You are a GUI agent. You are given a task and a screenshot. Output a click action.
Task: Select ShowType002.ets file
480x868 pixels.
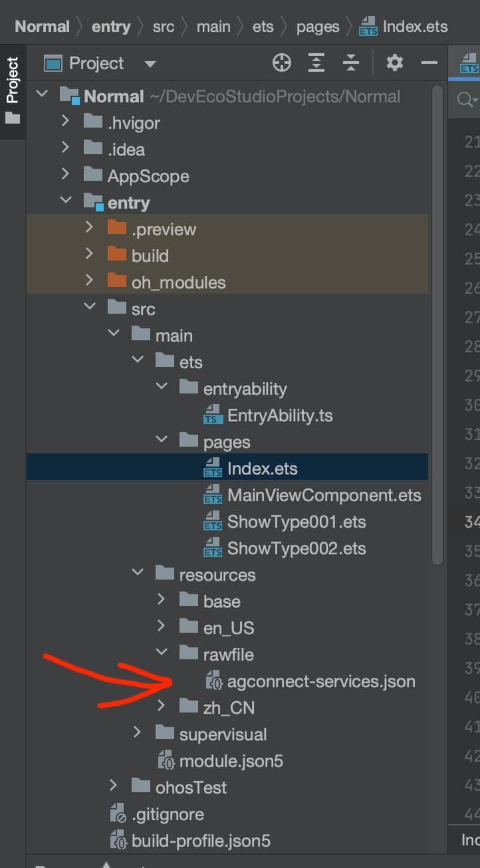[297, 548]
